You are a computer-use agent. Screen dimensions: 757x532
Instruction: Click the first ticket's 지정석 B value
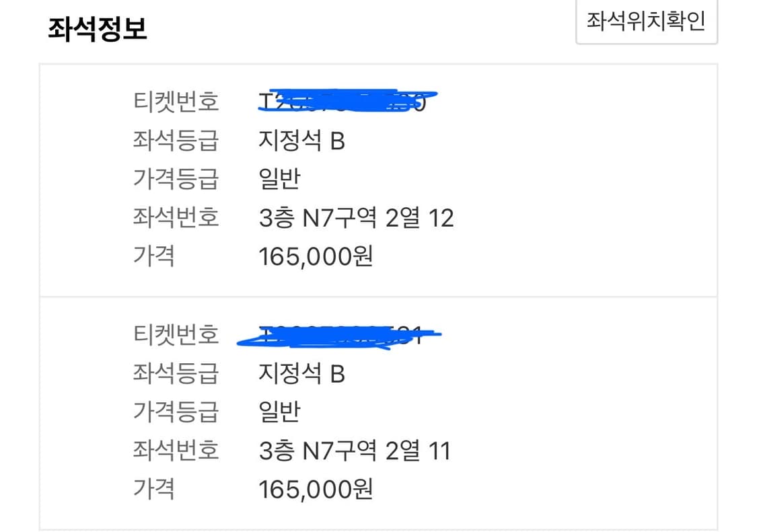[x=301, y=141]
